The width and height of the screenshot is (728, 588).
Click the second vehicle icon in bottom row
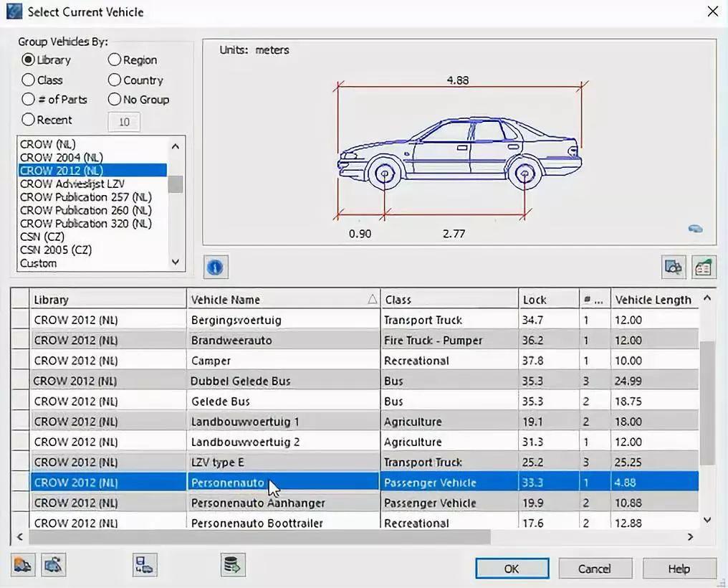(54, 565)
